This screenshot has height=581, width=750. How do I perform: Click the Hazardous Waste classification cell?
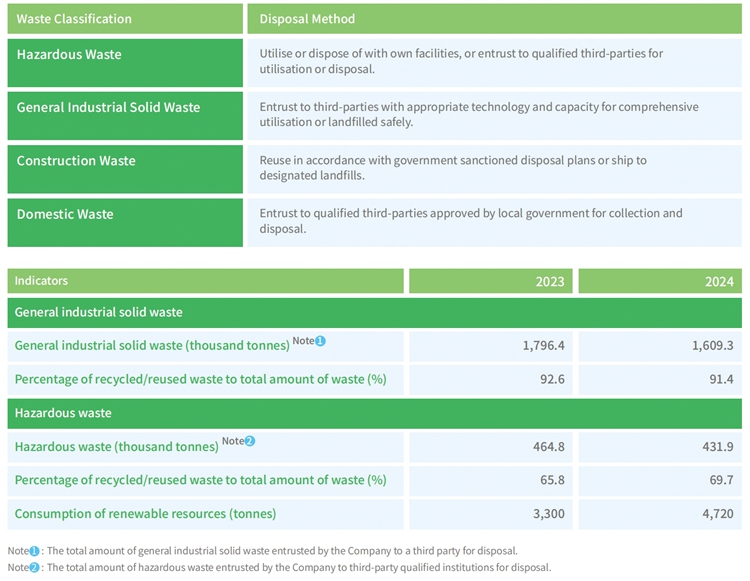tap(125, 61)
